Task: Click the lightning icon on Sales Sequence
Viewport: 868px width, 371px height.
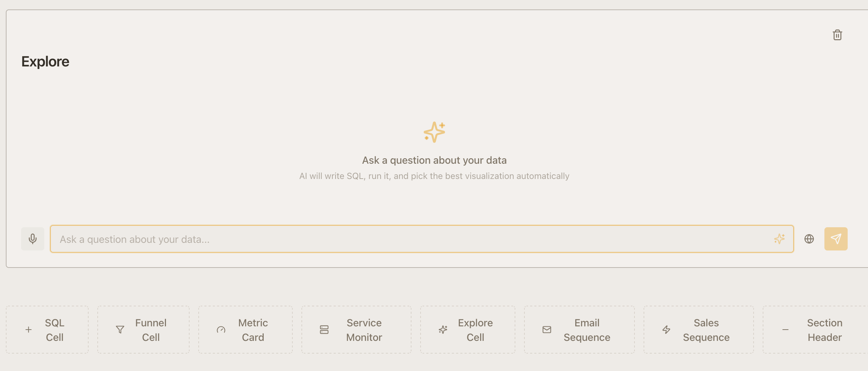Action: tap(666, 330)
